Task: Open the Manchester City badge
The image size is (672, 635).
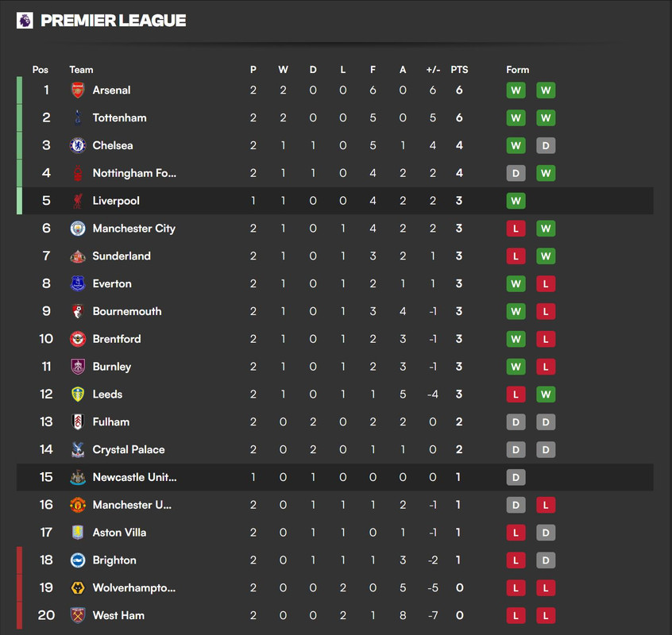Action: (78, 229)
